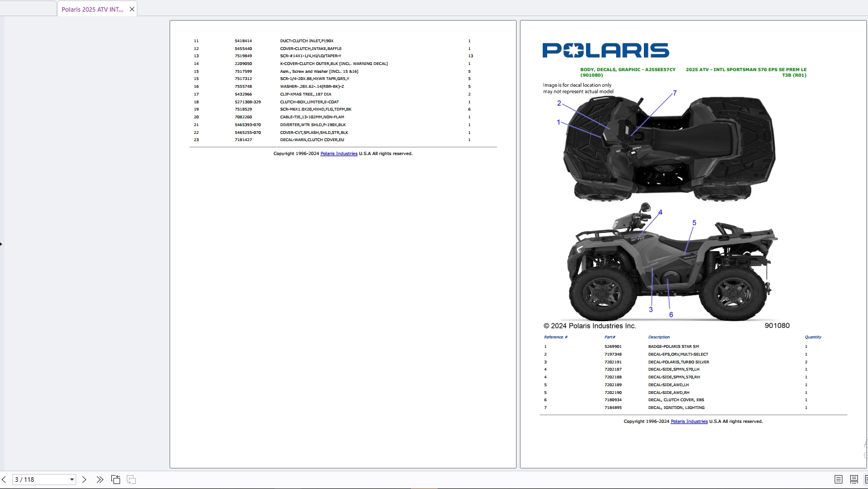Click the blank tab left of Polaris tab
Screen dimensions: 868x489
28,8
